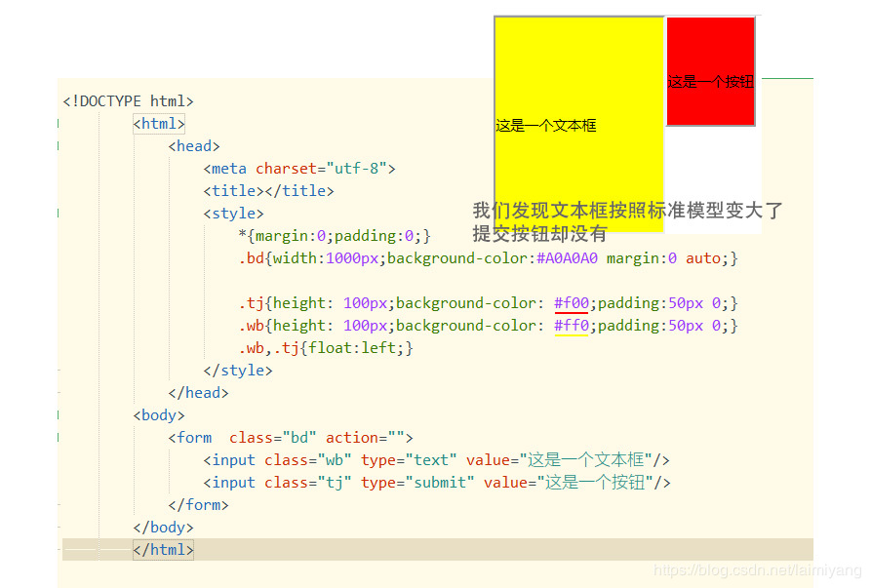Click the <title></title> line
Image resolution: width=871 pixels, height=588 pixels.
click(x=268, y=191)
